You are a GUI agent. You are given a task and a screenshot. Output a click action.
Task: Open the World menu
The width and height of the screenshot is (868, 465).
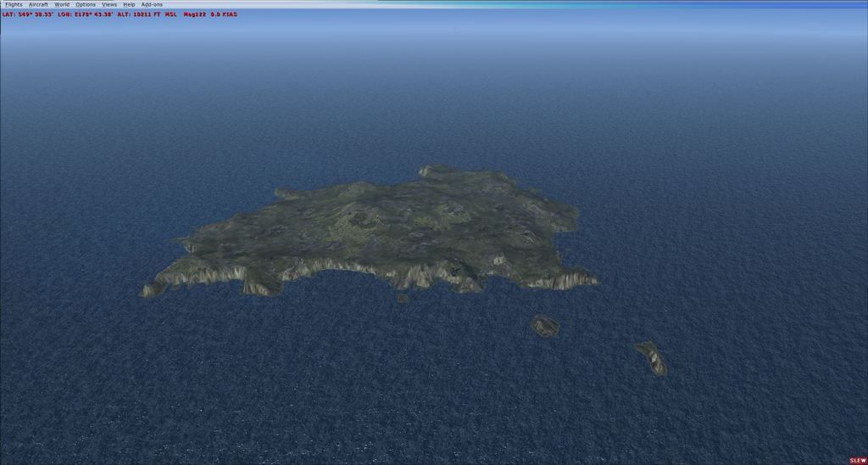point(62,4)
